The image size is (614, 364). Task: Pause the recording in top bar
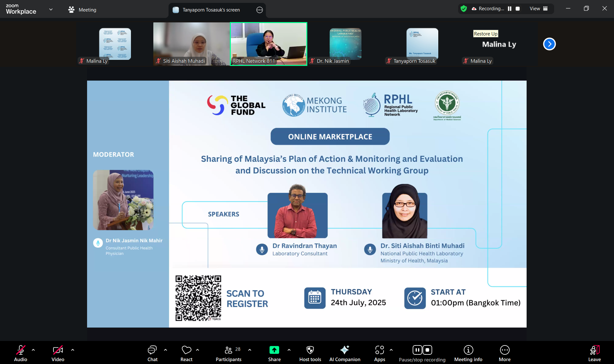(510, 9)
